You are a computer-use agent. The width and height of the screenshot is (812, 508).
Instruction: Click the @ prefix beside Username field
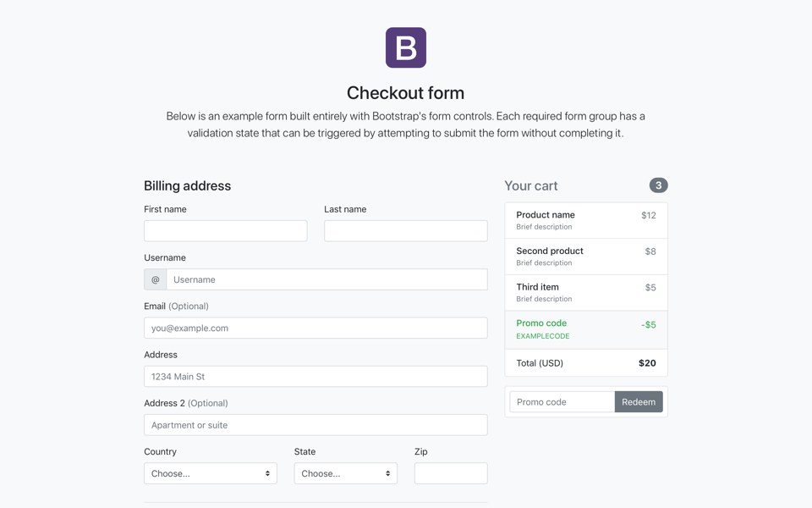155,279
